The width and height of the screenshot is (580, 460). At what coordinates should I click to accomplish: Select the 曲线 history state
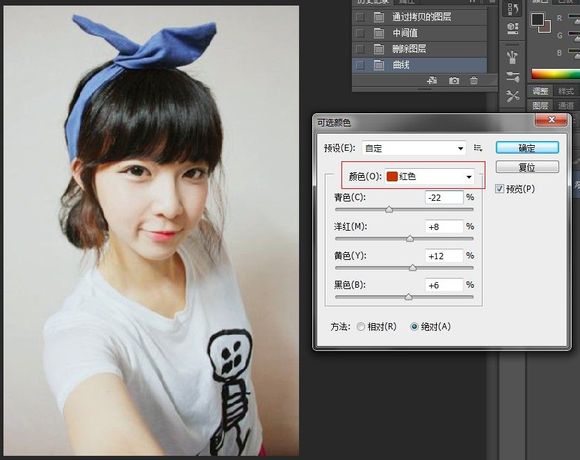click(419, 65)
